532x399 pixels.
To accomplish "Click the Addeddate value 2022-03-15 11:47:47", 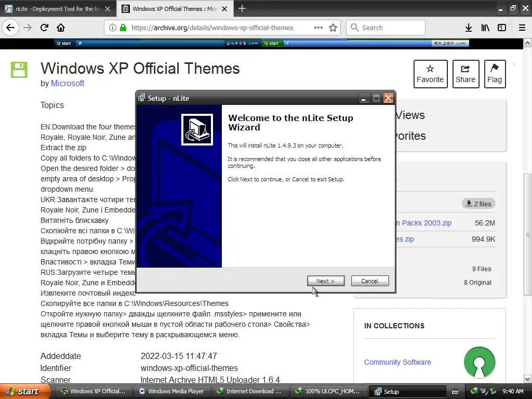I will [x=179, y=356].
